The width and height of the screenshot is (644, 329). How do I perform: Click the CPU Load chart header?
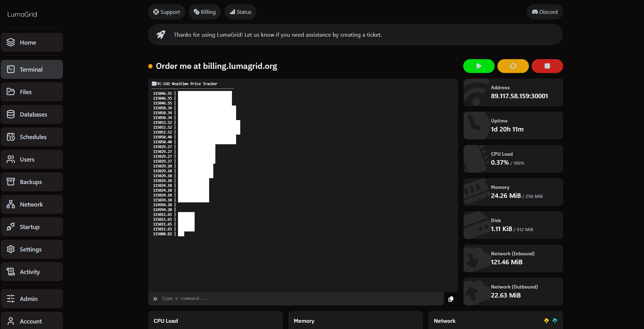[x=166, y=321]
